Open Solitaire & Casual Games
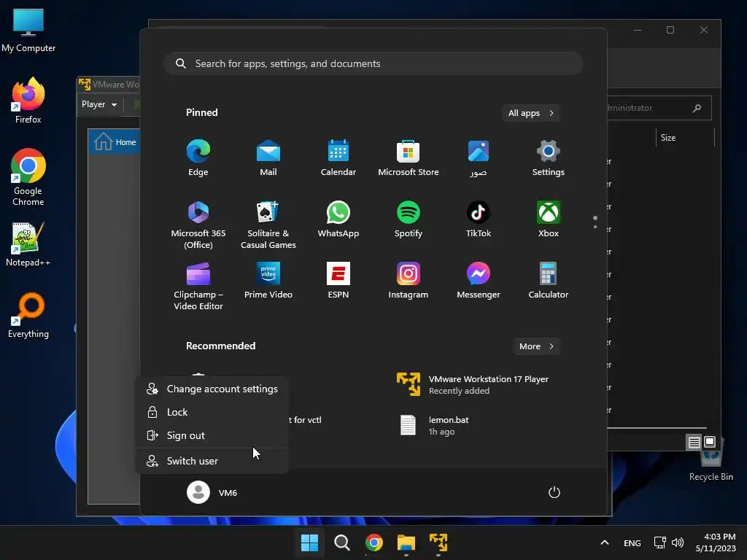This screenshot has height=560, width=747. click(x=268, y=225)
